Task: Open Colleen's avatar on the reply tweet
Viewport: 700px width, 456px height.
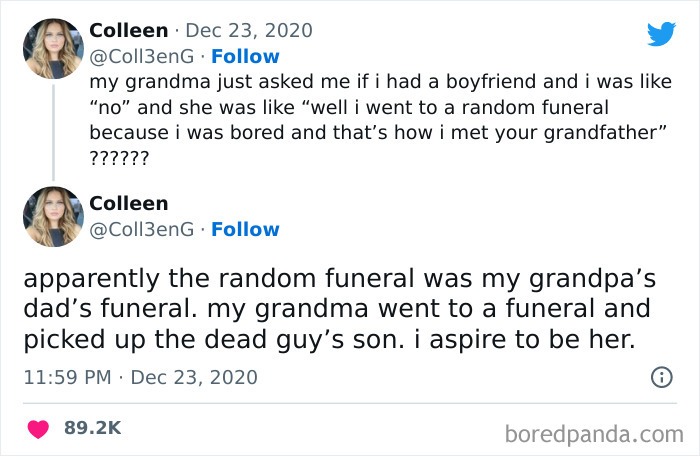Action: 53,216
